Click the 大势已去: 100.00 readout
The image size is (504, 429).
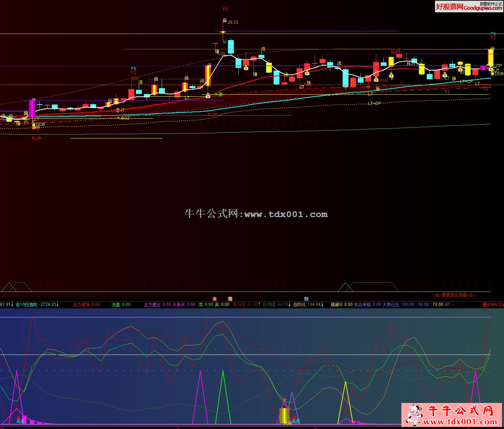tap(399, 305)
